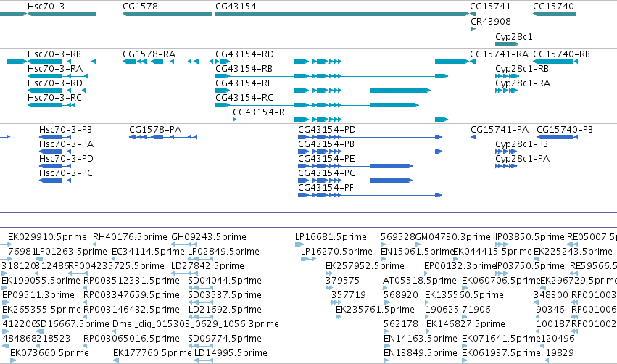Select protein Hsc70-3-PD
Viewport: 617px width, 364px height.
[x=66, y=159]
